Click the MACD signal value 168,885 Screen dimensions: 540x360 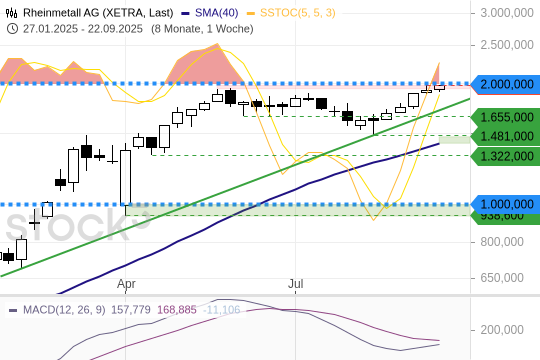pos(177,310)
